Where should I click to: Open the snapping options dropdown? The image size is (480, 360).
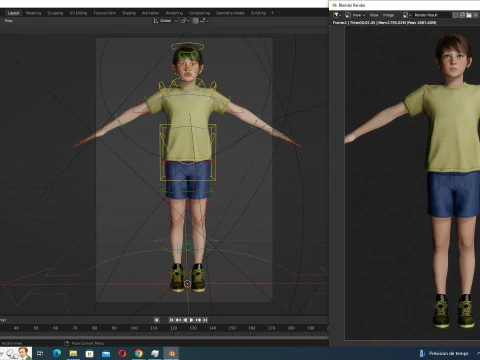(204, 21)
